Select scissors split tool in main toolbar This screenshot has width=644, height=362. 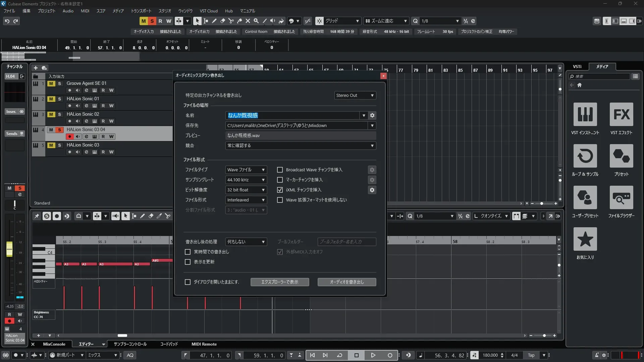pyautogui.click(x=231, y=21)
